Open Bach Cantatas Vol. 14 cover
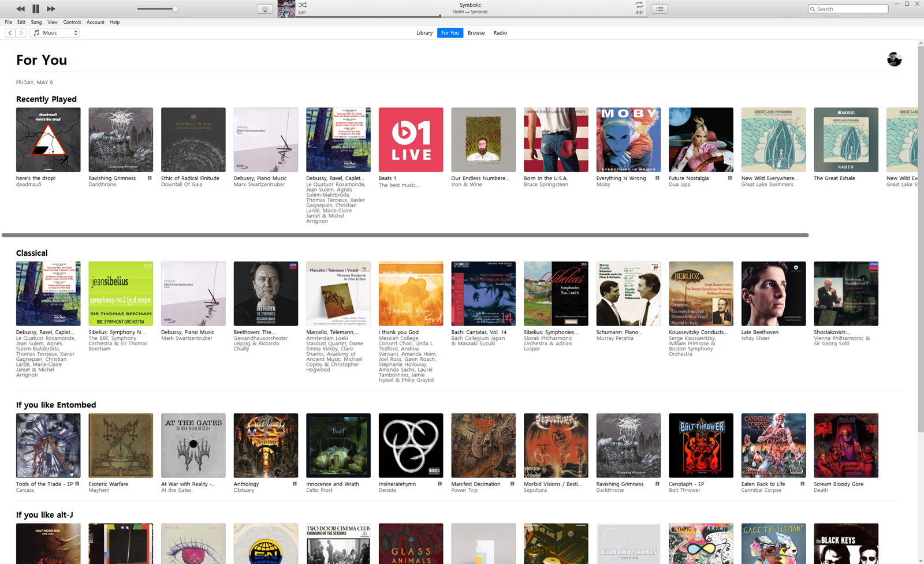Viewport: 924px width, 564px height. (x=483, y=294)
